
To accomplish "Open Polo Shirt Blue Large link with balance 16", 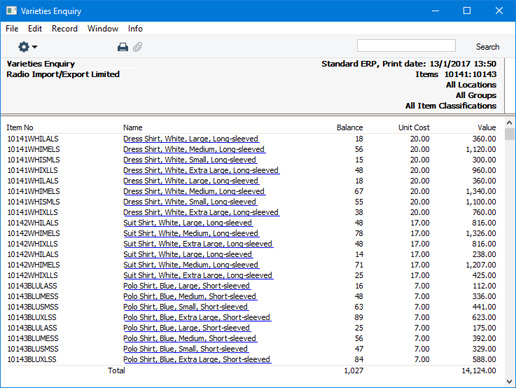I will (187, 286).
